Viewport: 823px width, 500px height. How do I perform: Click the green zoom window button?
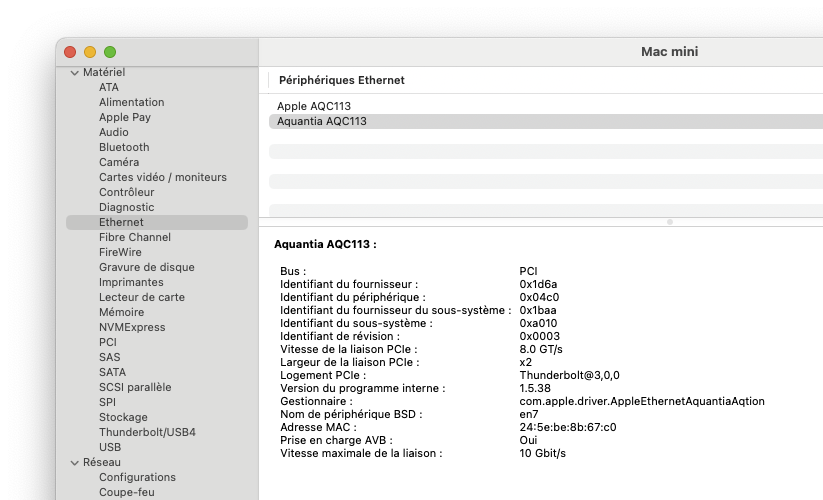click(110, 52)
